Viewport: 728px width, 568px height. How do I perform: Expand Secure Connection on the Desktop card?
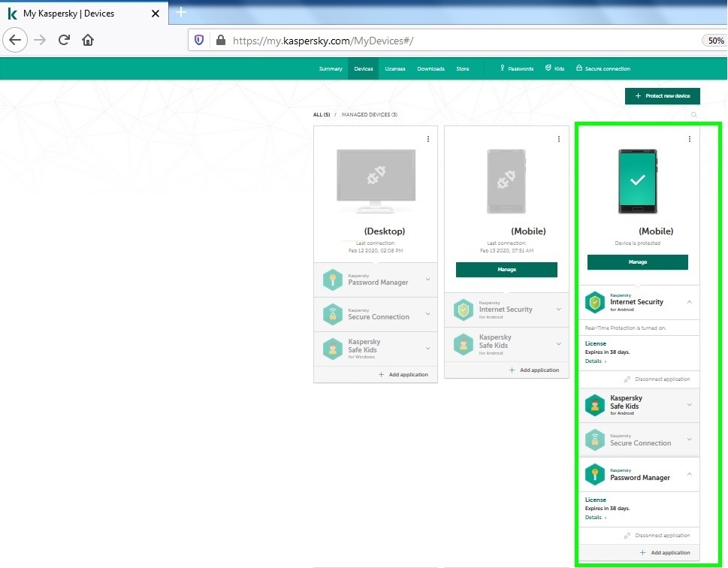(428, 314)
